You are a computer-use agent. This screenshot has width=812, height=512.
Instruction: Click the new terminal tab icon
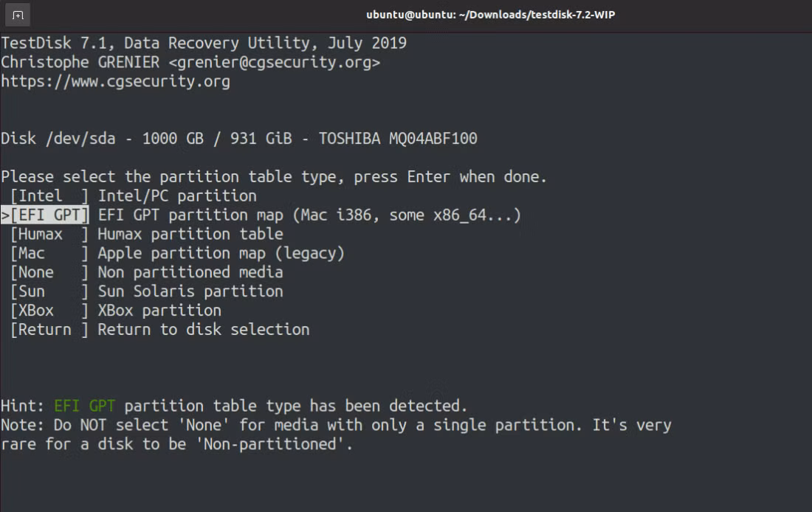18,15
